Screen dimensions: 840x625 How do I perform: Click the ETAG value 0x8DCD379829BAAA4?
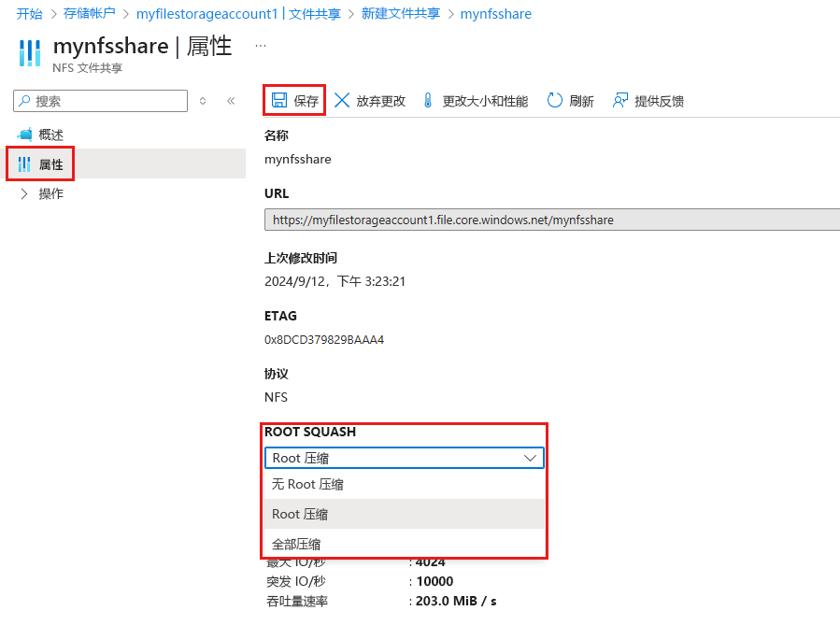324,339
